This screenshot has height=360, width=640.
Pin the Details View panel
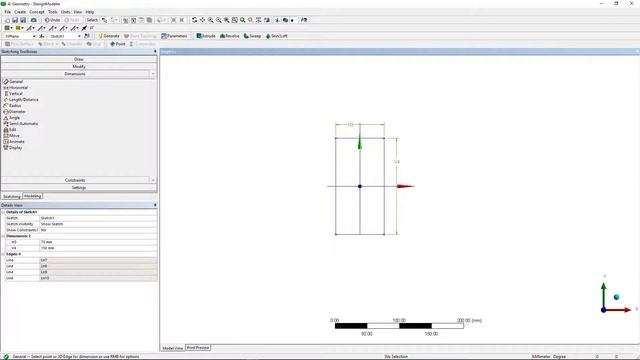(x=155, y=205)
